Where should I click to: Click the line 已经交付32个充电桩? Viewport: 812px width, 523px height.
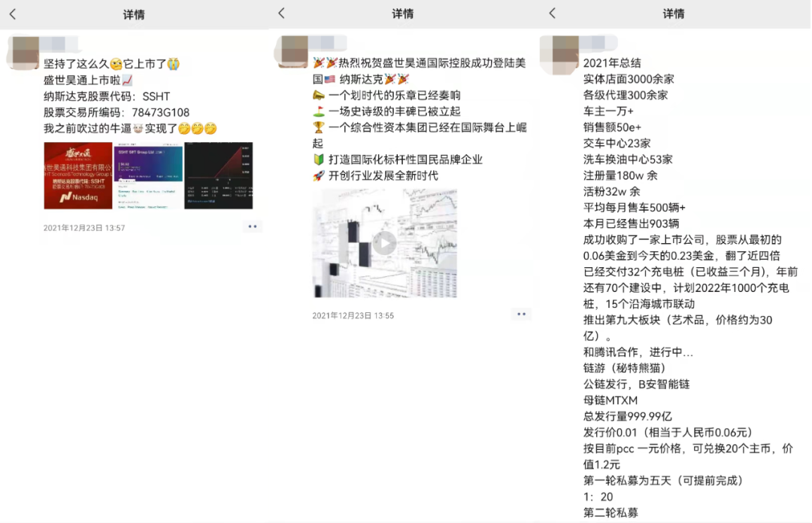[690, 272]
